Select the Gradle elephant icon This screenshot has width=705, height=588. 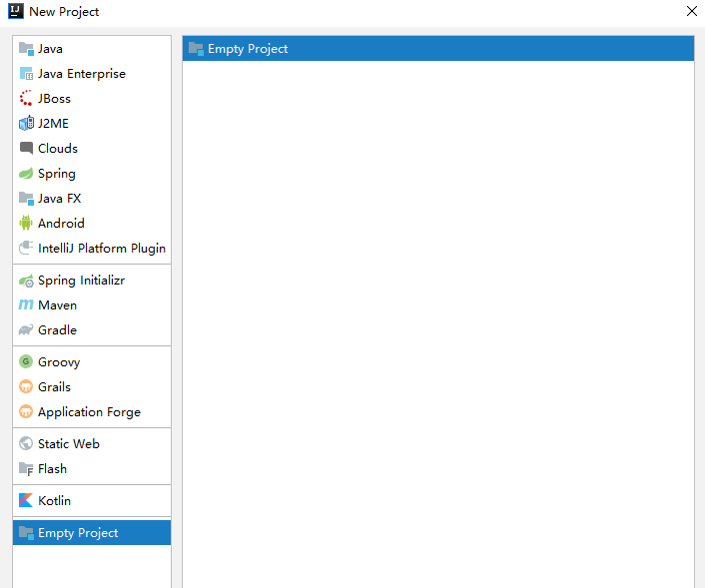pos(26,330)
